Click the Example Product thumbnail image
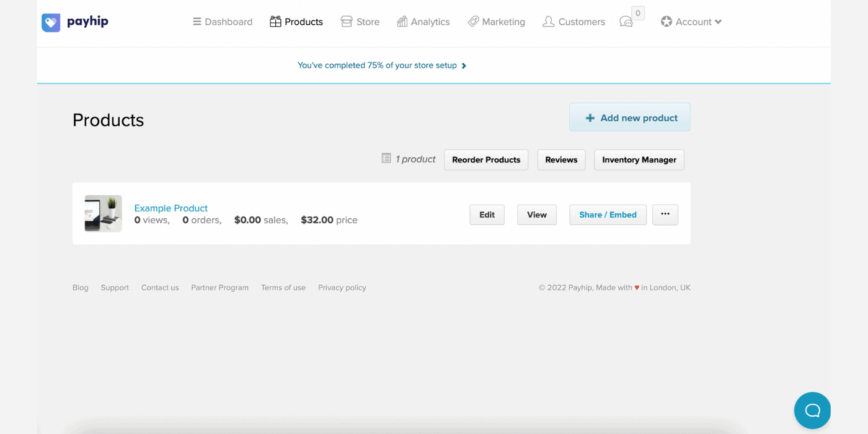Image resolution: width=868 pixels, height=434 pixels. click(x=103, y=214)
